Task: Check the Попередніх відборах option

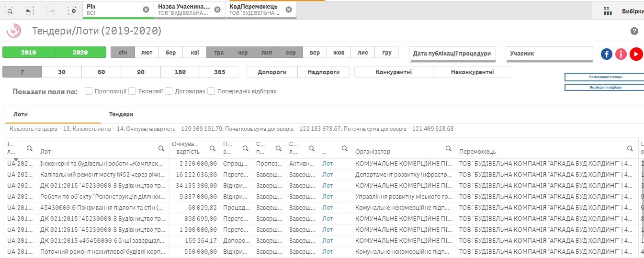Action: coord(211,91)
